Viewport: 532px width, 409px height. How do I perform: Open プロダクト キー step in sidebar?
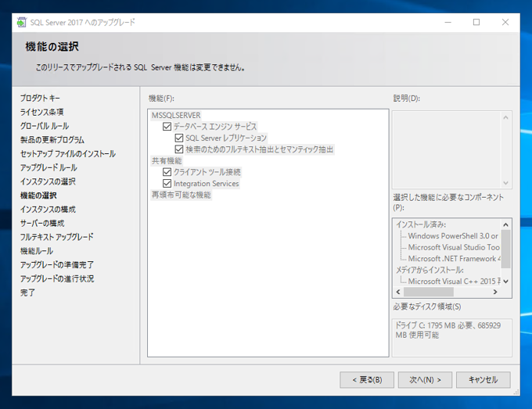[x=40, y=98]
